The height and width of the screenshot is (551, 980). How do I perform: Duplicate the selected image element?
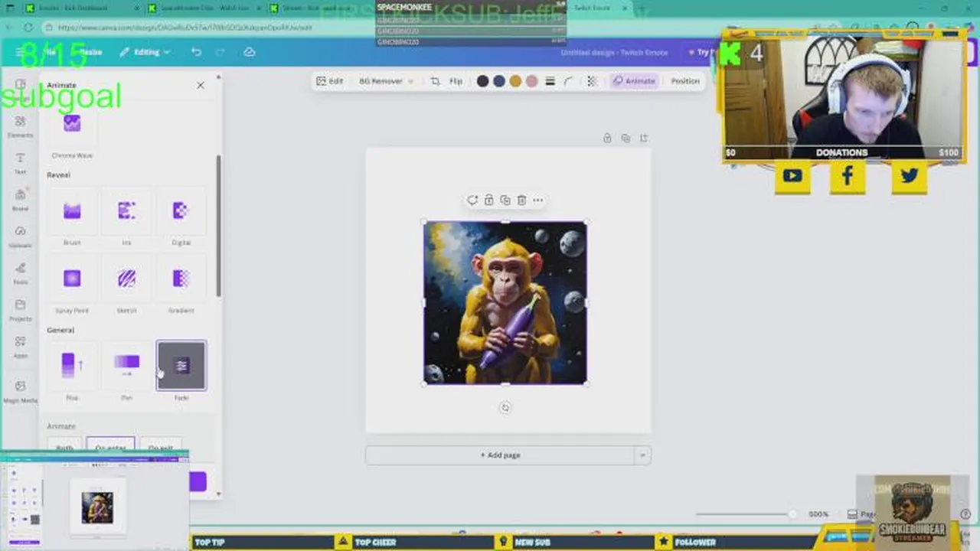tap(505, 201)
